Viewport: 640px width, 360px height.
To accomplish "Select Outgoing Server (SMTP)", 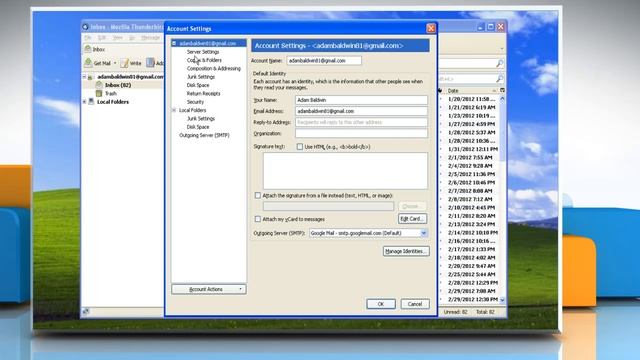I will (204, 135).
